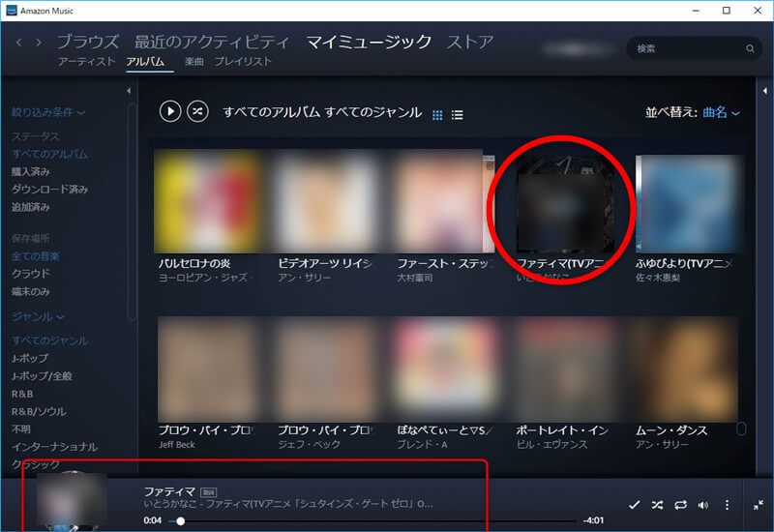Collapse the left sidebar arrow
774x532 pixels.
click(x=129, y=91)
